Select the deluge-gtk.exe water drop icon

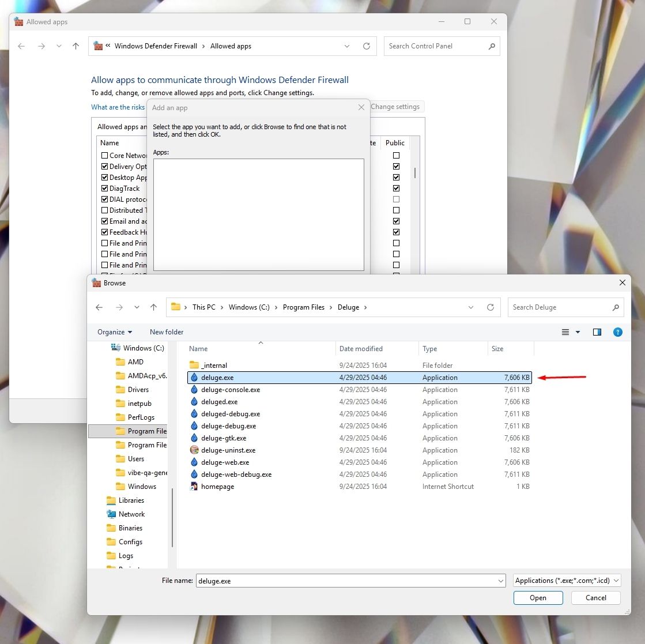click(194, 438)
